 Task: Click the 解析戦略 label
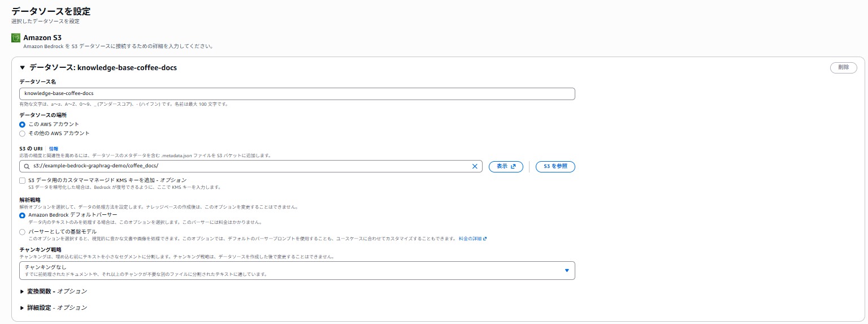[30, 200]
